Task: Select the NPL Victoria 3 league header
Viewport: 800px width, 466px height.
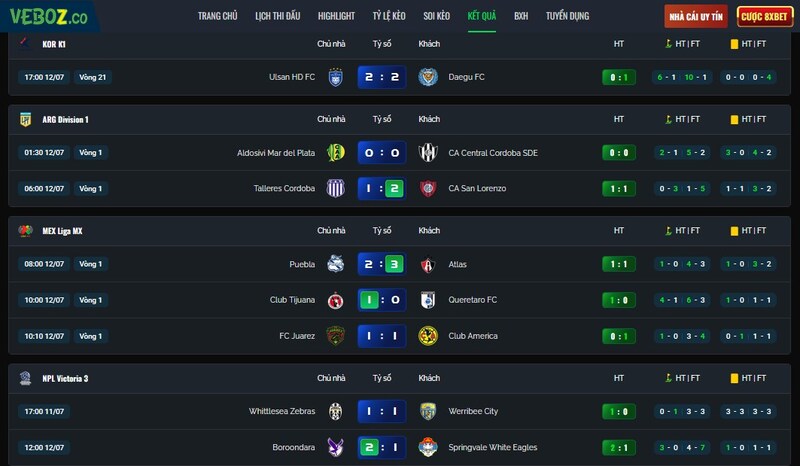Action: tap(65, 378)
